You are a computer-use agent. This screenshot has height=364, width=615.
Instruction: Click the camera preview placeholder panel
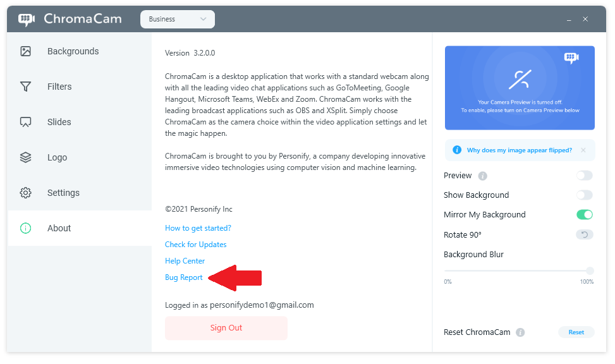520,88
